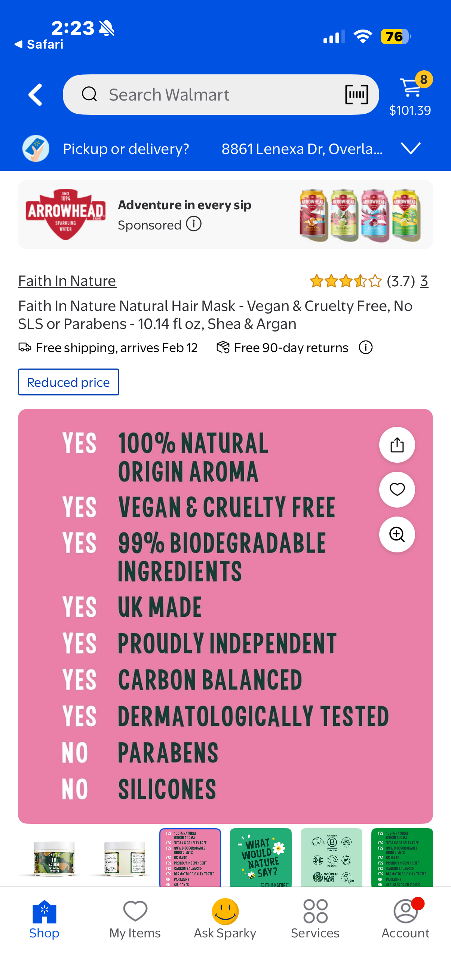The height and width of the screenshot is (980, 451).
Task: Open the shopping cart showing 8 items
Action: coord(410,88)
